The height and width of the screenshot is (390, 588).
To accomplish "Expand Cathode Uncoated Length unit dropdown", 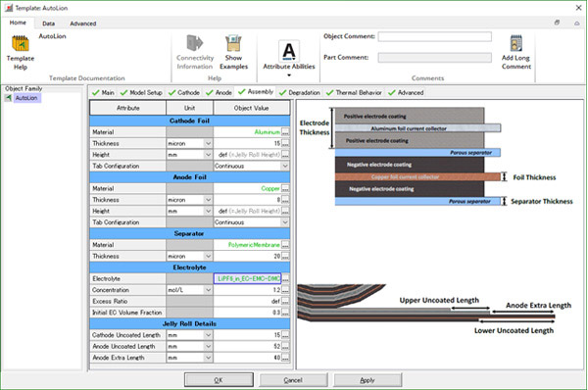I will [208, 335].
